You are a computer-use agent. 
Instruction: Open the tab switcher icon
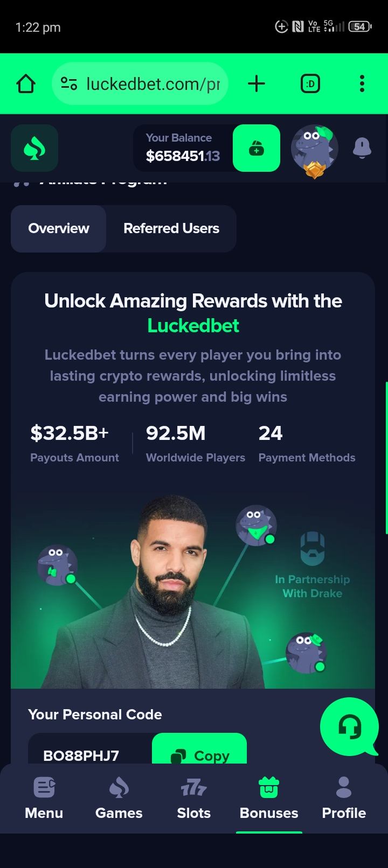[x=310, y=84]
